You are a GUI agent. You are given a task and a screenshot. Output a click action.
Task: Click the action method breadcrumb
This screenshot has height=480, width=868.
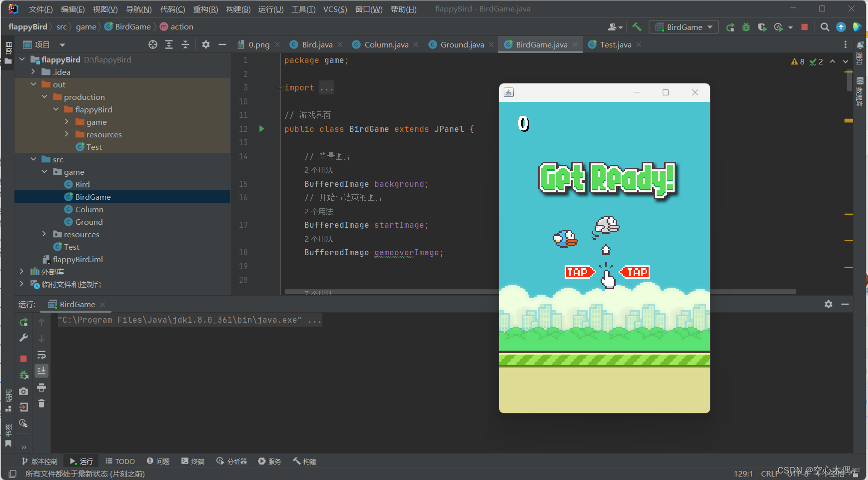(176, 26)
